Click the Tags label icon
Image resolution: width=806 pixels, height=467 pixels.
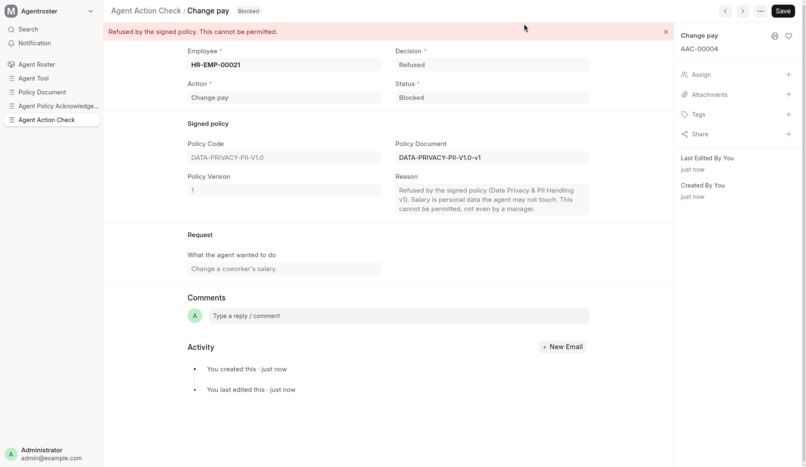tap(684, 115)
